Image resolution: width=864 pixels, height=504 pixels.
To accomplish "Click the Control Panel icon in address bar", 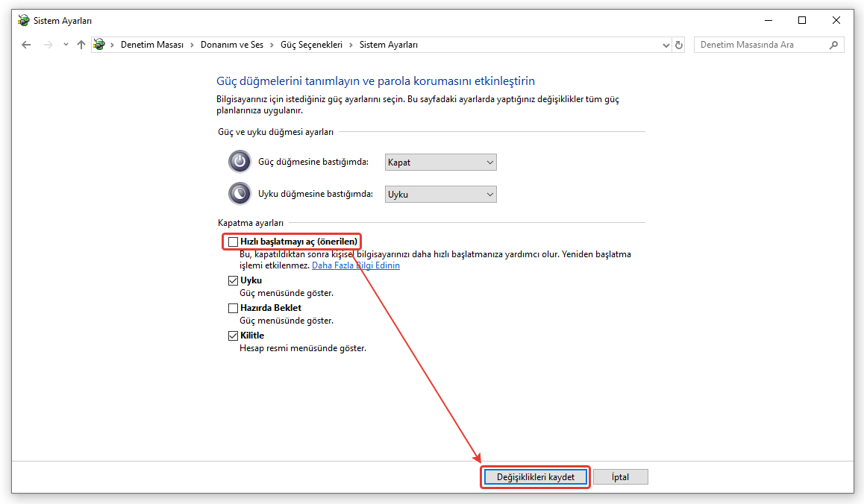I will pos(99,45).
